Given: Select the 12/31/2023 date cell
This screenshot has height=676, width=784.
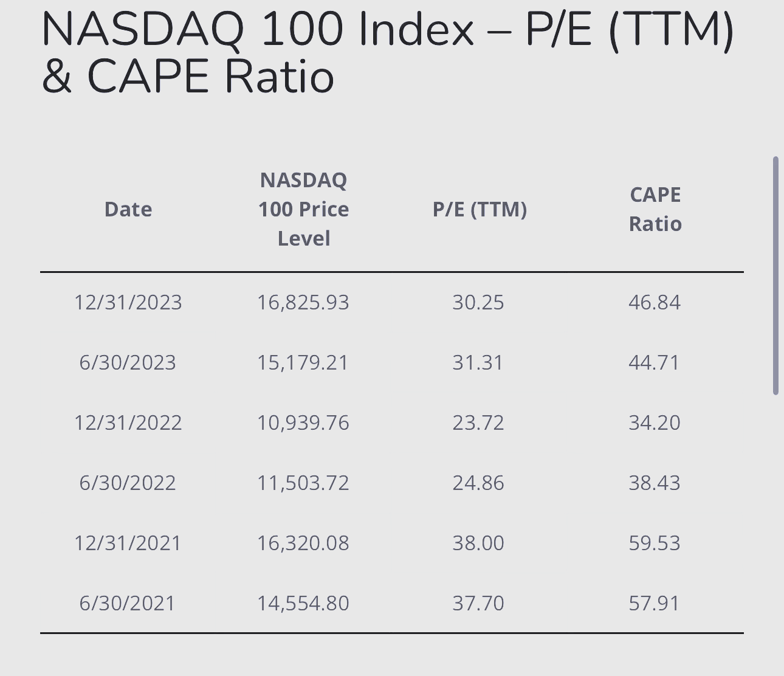Looking at the screenshot, I should (128, 302).
